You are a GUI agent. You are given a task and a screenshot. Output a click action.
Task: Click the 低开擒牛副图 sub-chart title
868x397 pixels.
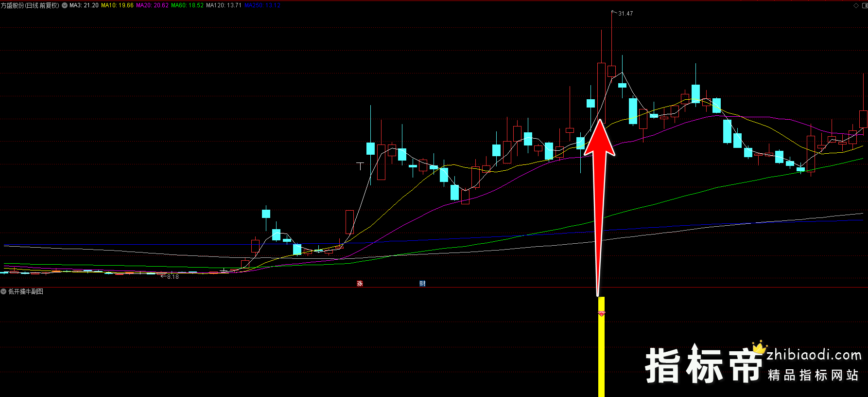coord(26,291)
